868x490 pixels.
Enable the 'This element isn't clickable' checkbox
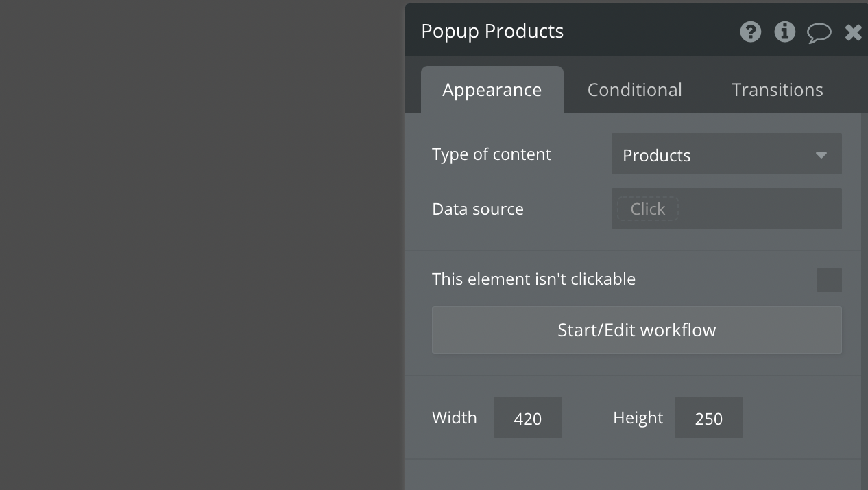(829, 279)
